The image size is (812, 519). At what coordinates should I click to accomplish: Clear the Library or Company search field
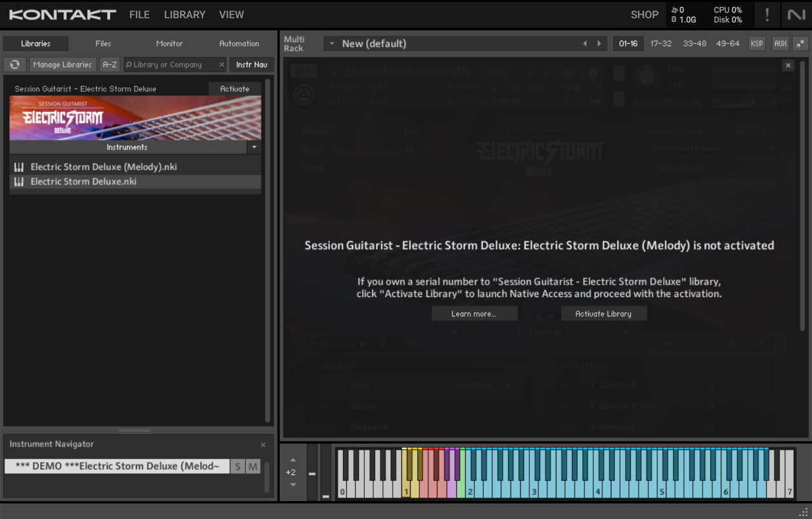(x=221, y=65)
